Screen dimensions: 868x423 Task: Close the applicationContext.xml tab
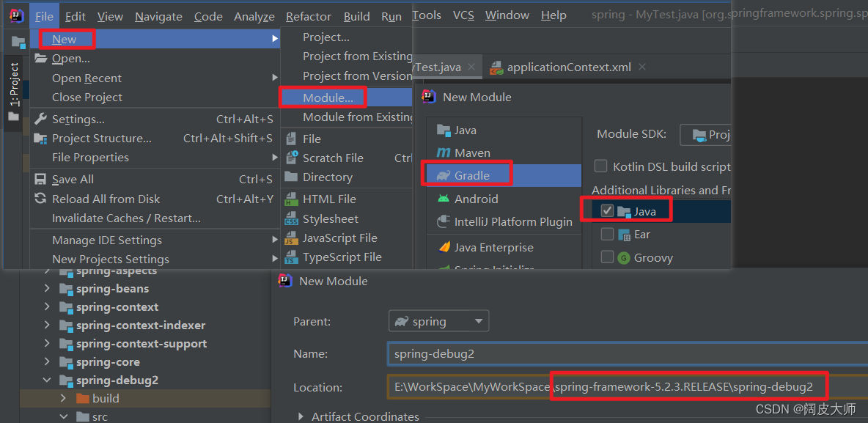click(642, 67)
